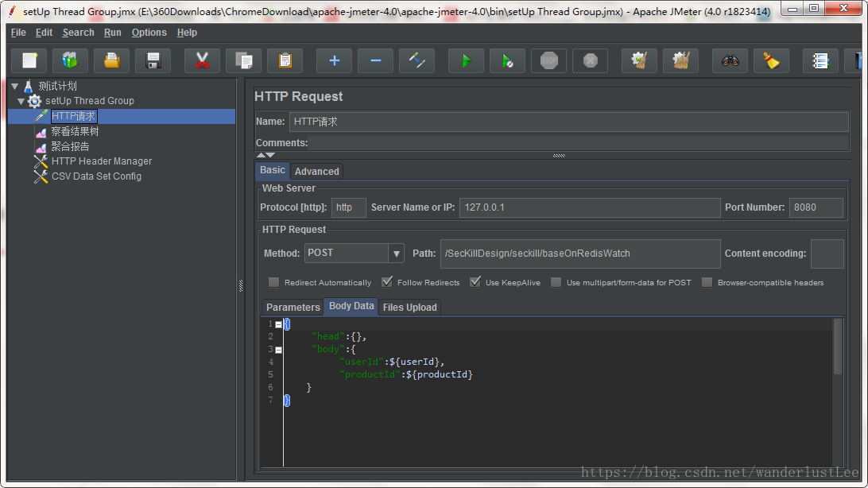Collapse JSON body fold marker on line 3

point(278,350)
